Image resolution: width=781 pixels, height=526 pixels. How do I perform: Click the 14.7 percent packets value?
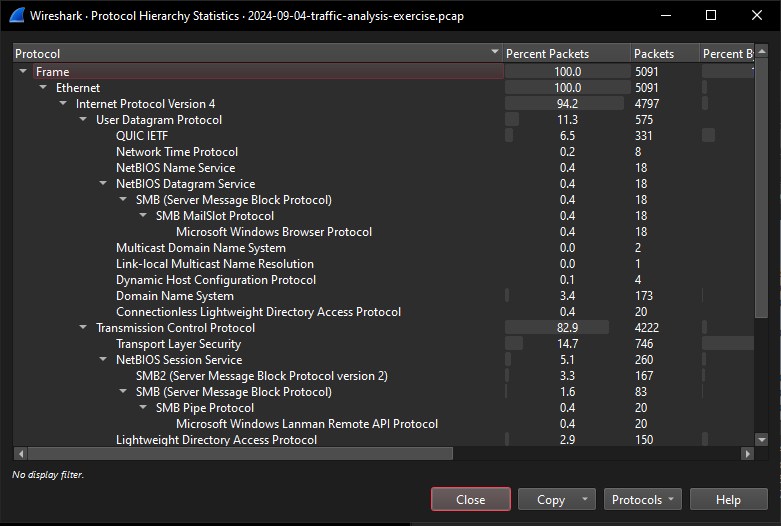tap(567, 344)
